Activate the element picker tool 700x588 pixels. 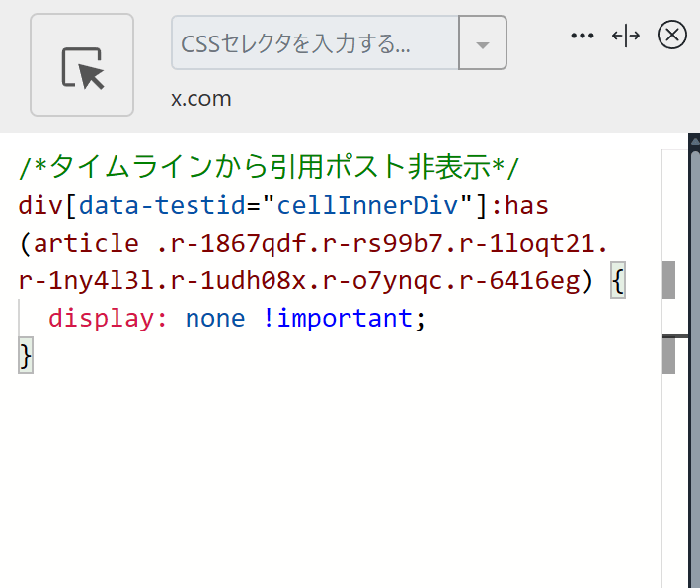(x=82, y=65)
